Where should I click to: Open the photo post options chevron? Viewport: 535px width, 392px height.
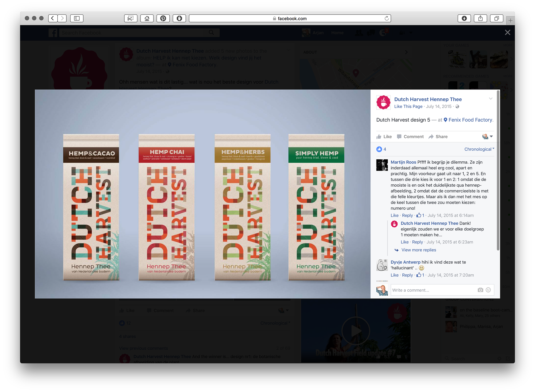[490, 99]
